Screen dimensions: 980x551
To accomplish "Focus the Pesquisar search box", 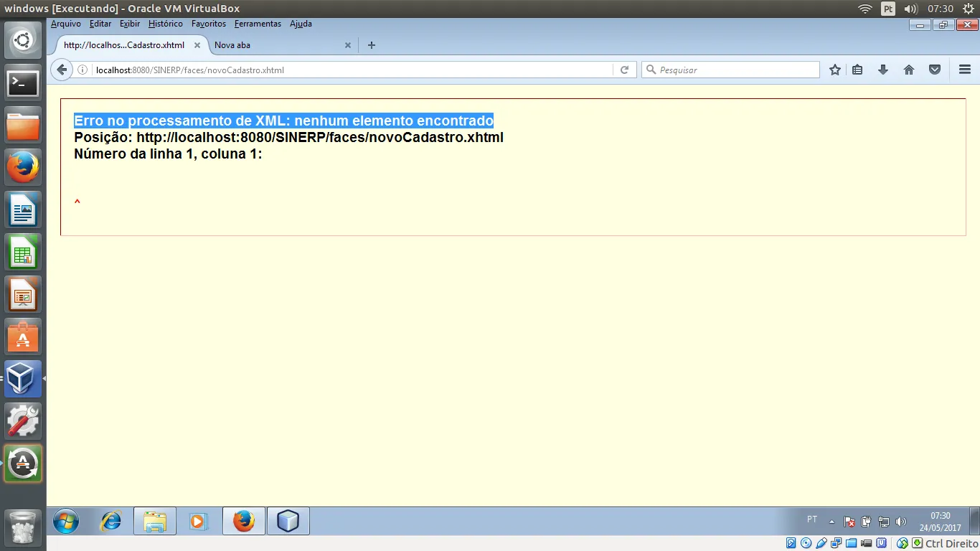I will (x=730, y=70).
